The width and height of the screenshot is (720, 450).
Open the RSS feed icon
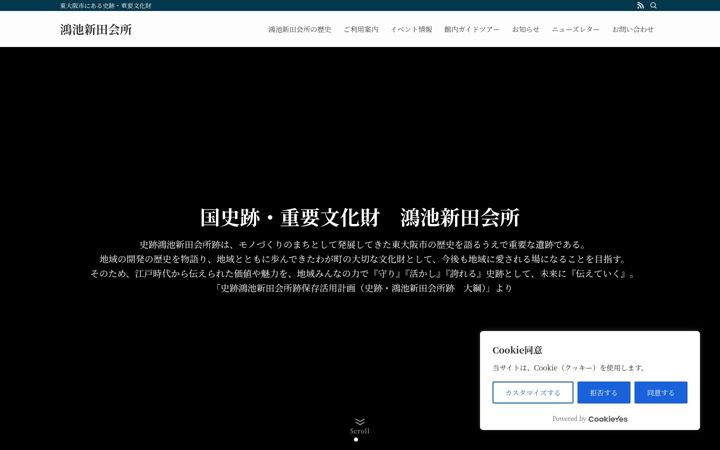pos(640,6)
